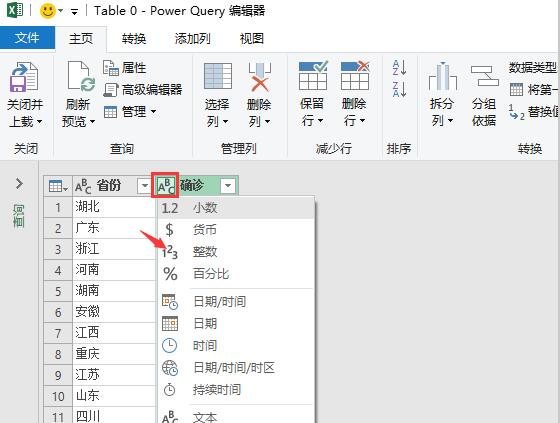Screen dimensions: 560x423
Task: Switch to the 主页 tab
Action: tap(81, 38)
